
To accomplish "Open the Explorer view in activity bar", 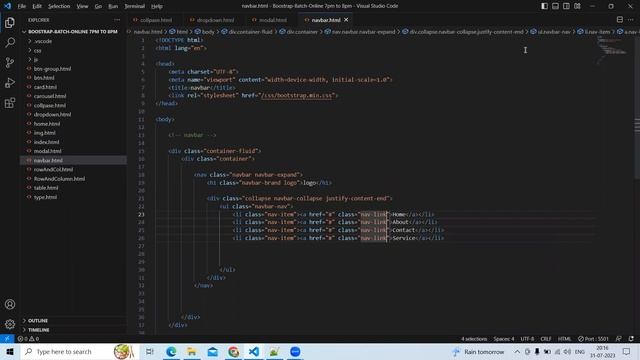I will pyautogui.click(x=10, y=22).
